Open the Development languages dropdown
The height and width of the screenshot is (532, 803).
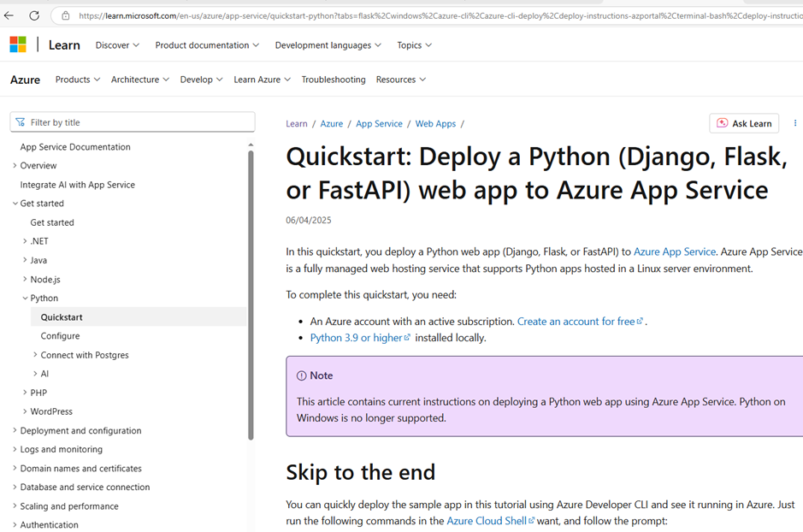coord(328,45)
